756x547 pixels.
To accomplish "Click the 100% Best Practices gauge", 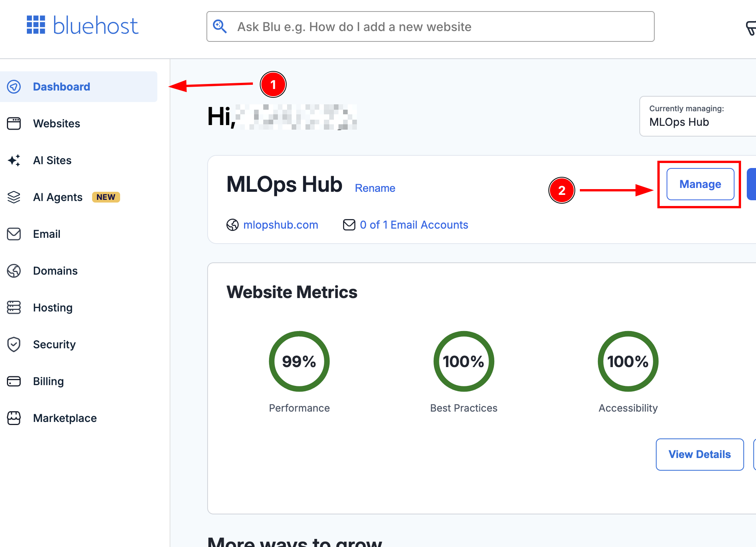I will [x=464, y=361].
